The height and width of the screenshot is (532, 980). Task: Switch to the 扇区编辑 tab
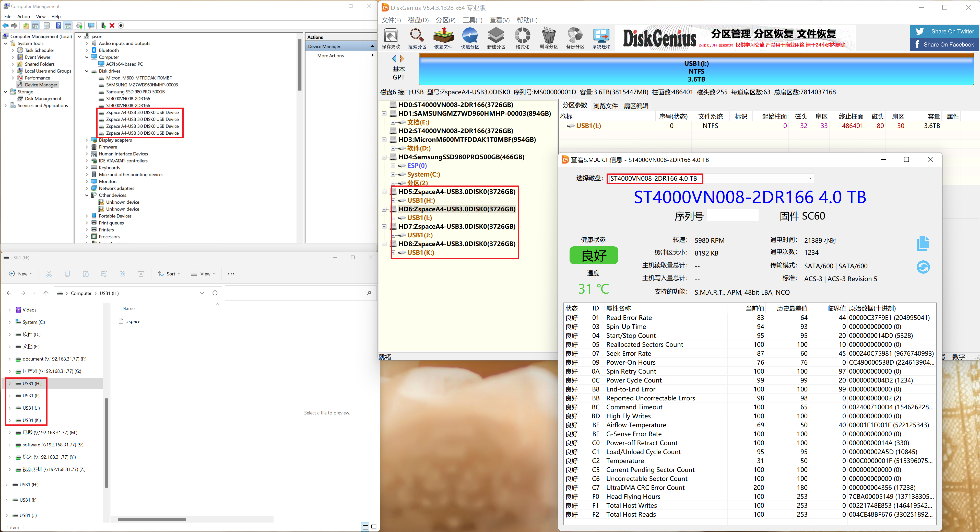click(x=636, y=106)
